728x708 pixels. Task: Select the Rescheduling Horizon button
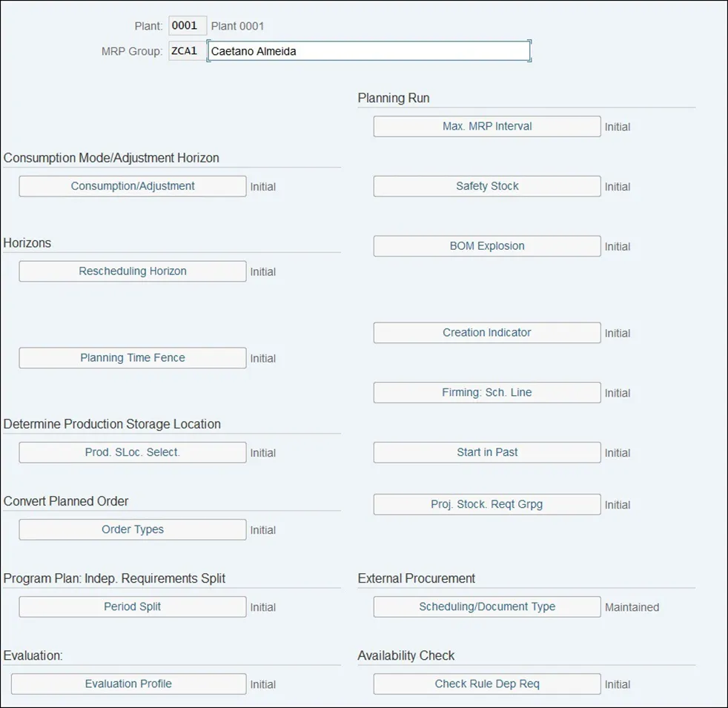coord(132,271)
